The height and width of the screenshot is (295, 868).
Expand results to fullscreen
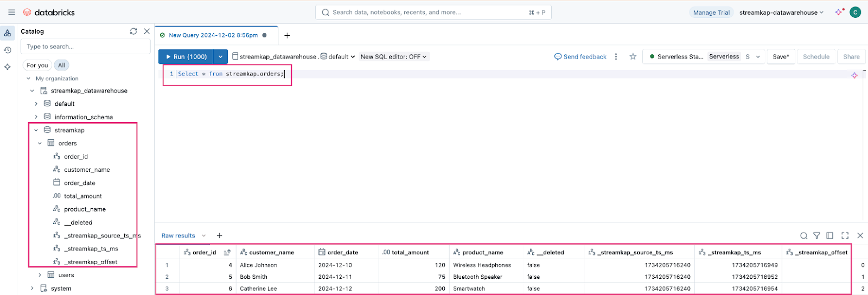(x=845, y=235)
